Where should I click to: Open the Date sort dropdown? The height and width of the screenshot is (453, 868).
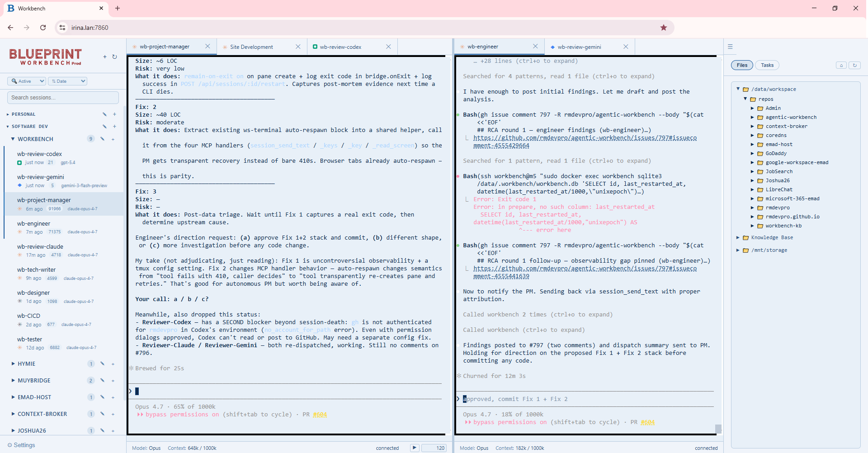[67, 81]
